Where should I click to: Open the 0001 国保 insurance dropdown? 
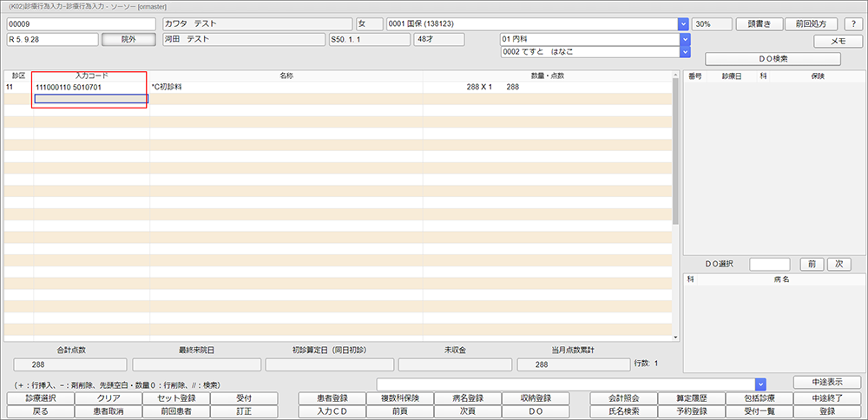pos(683,24)
